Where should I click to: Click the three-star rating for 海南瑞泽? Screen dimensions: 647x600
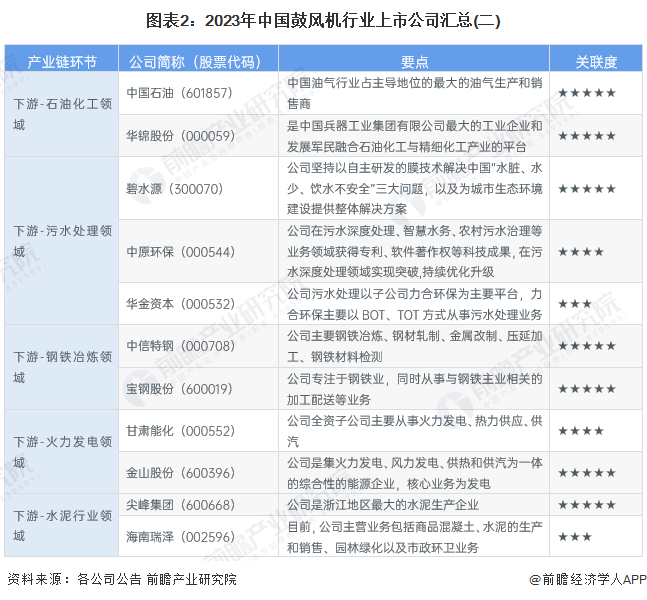tap(575, 537)
